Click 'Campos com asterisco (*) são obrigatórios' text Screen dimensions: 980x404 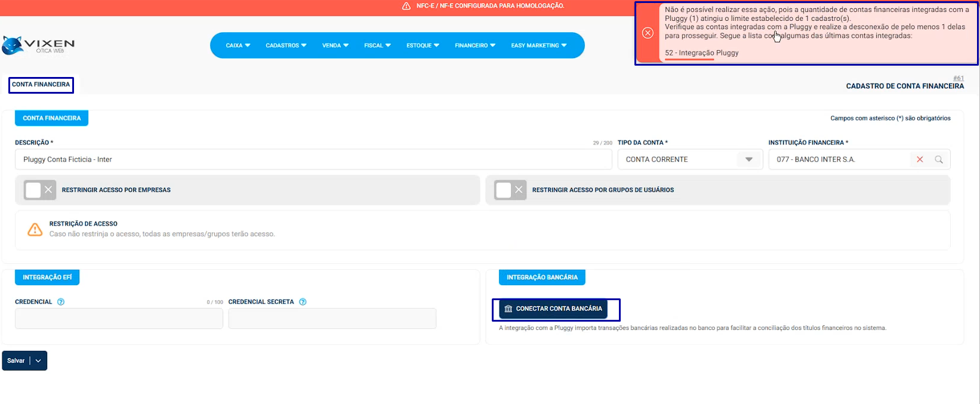[x=890, y=118]
